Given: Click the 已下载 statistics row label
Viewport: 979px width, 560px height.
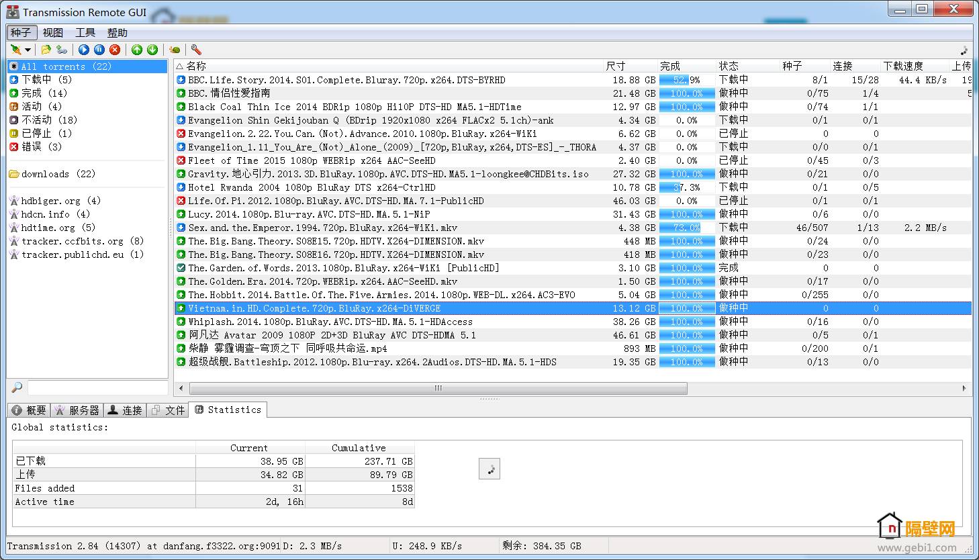Looking at the screenshot, I should pyautogui.click(x=31, y=461).
